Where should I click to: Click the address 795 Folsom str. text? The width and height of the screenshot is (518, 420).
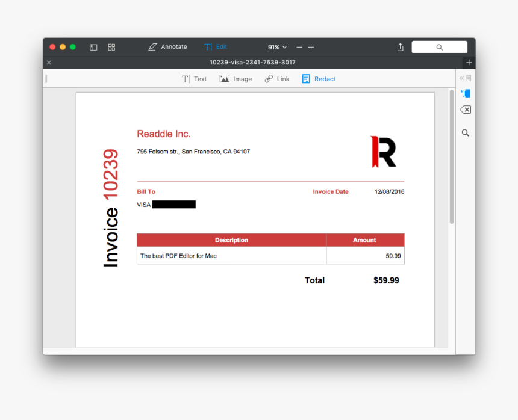tap(193, 152)
